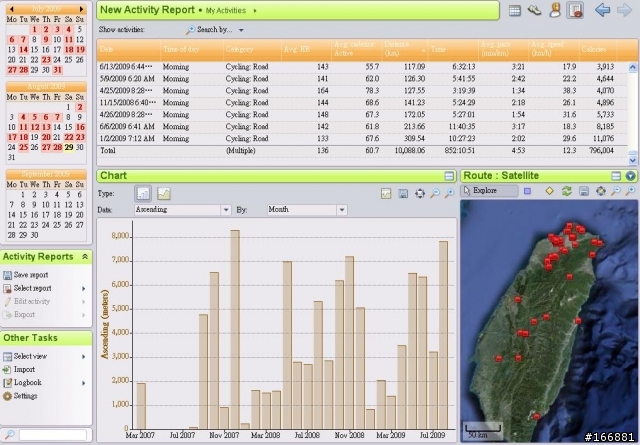Select the 6/13/2009 activity row

(x=362, y=67)
